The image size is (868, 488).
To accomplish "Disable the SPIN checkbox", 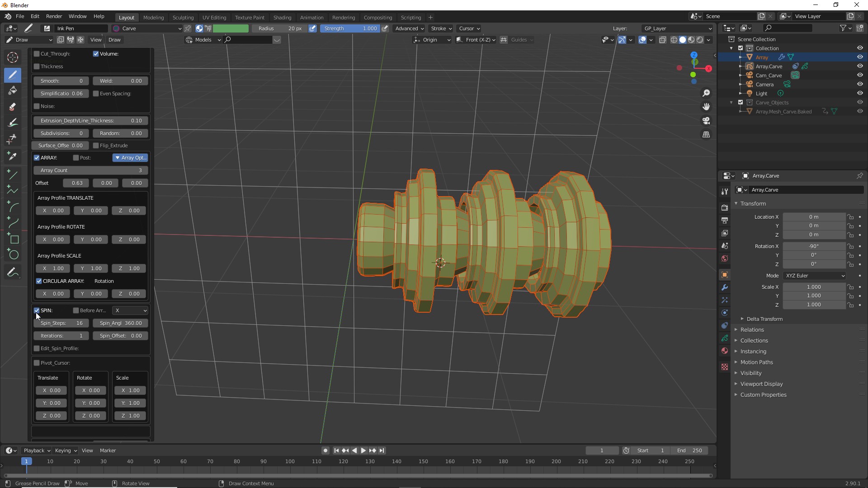I will point(37,310).
